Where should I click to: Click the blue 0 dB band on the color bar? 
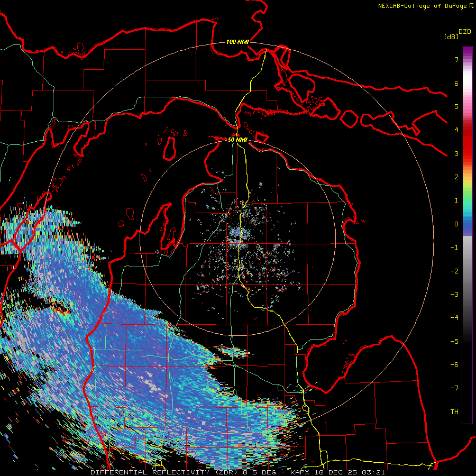click(467, 224)
